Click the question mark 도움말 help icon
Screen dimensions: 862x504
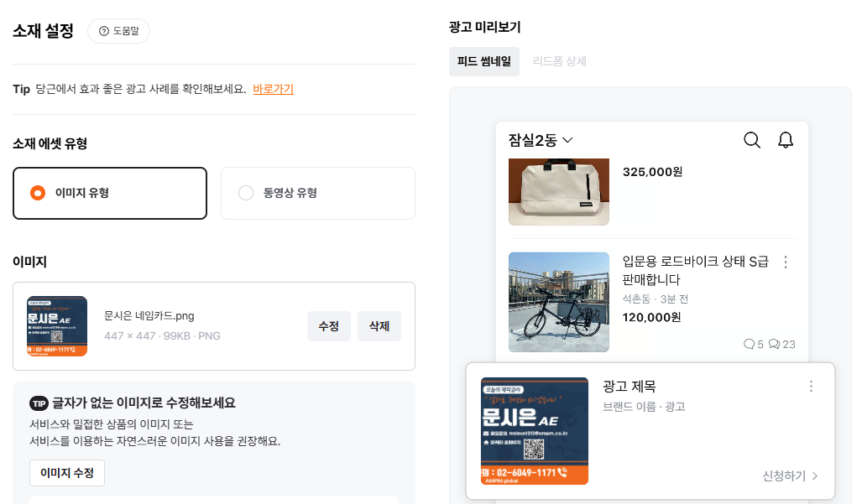coord(104,31)
